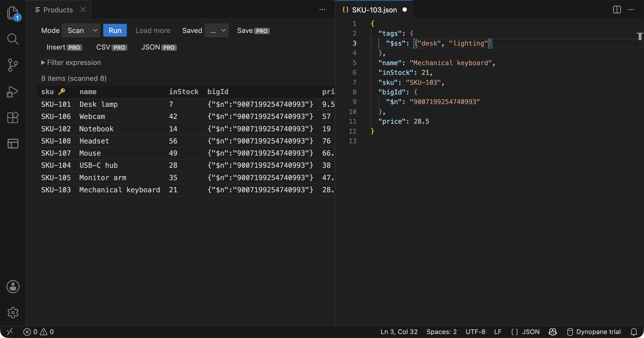Open the Dynopane table view icon
The height and width of the screenshot is (338, 644).
13,143
